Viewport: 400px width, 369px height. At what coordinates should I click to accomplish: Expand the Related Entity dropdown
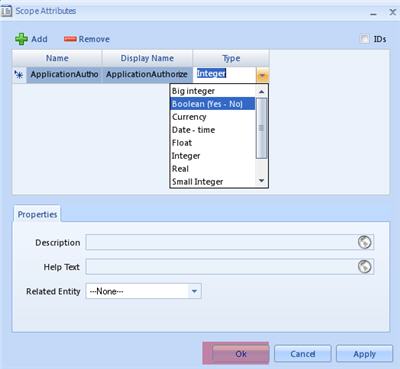click(x=194, y=291)
